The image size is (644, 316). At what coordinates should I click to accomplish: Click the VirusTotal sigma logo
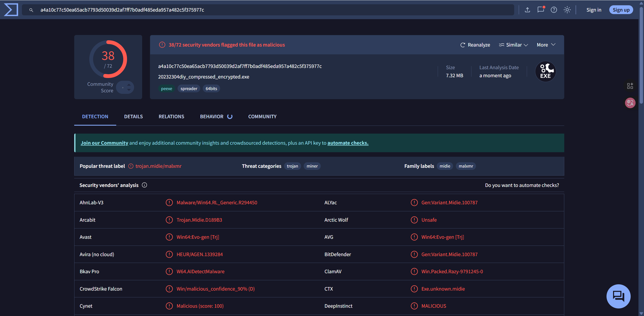pos(11,10)
